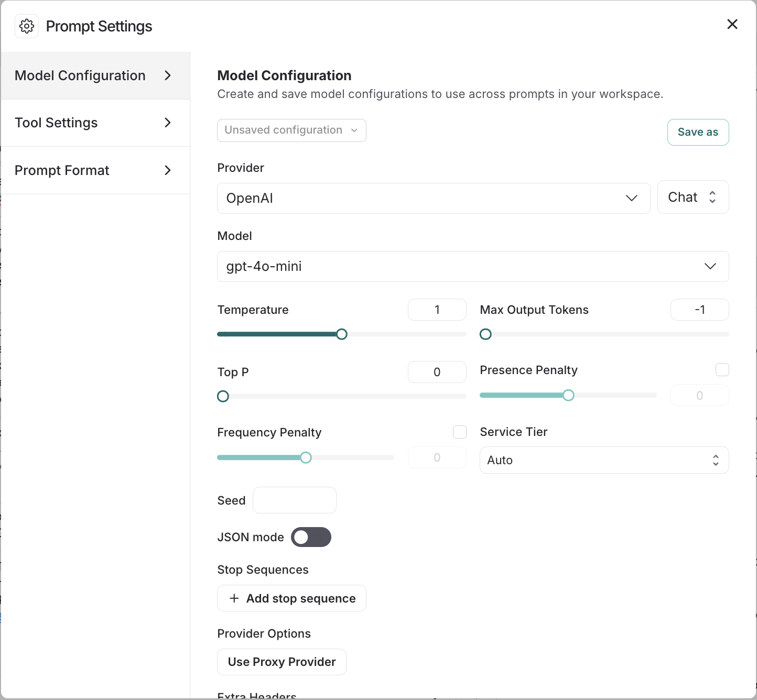The image size is (757, 700).
Task: Enable the Presence Penalty checkbox
Action: click(722, 370)
